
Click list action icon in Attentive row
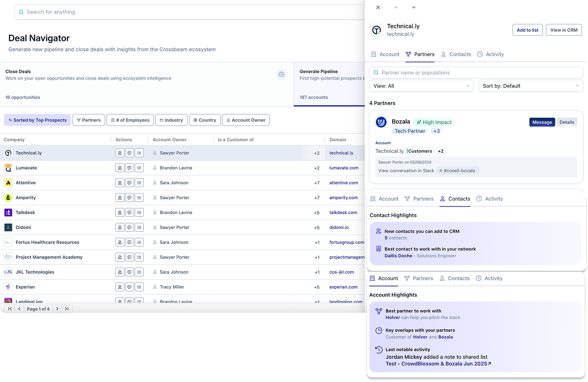point(139,183)
